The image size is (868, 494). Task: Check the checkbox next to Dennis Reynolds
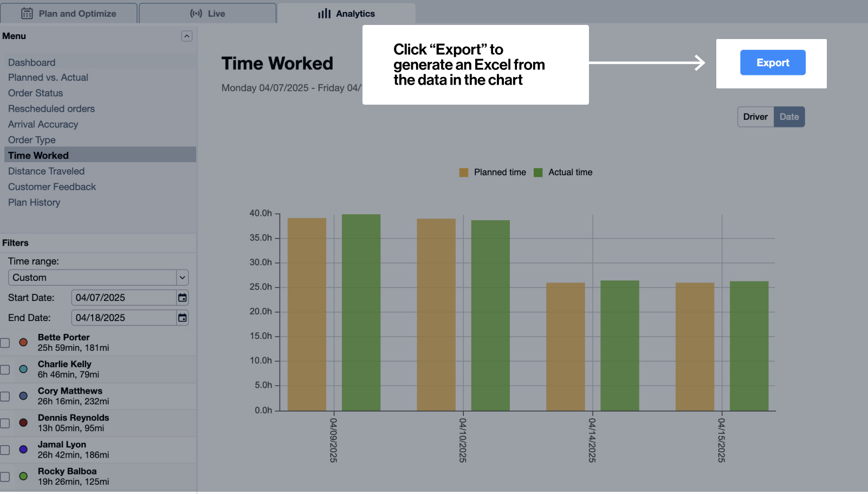(x=5, y=423)
